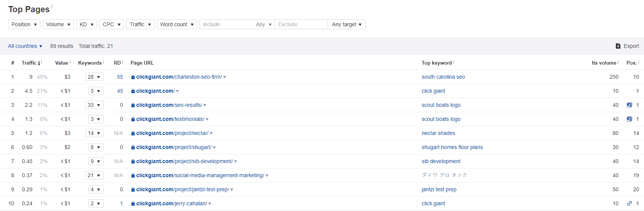Open the clickgiant.com/charleston-seo-firm/ page link
The image size is (644, 211).
(x=179, y=77)
